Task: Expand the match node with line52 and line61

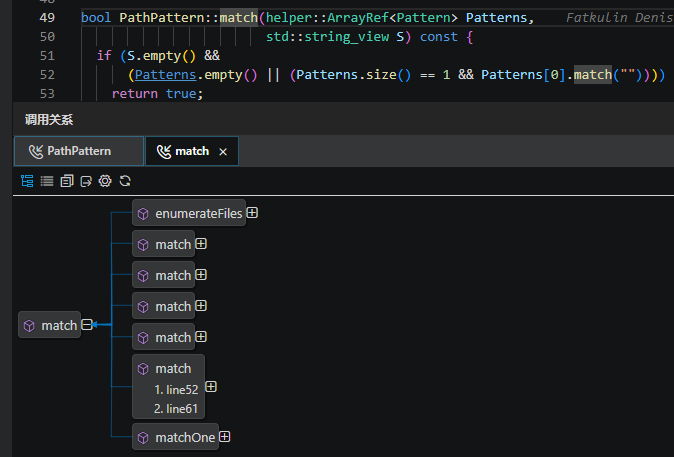Action: point(211,386)
